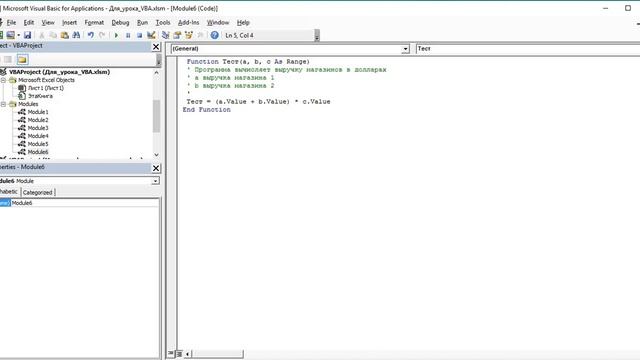
Task: Undo the last edit via toolbar arrow
Action: (91, 36)
